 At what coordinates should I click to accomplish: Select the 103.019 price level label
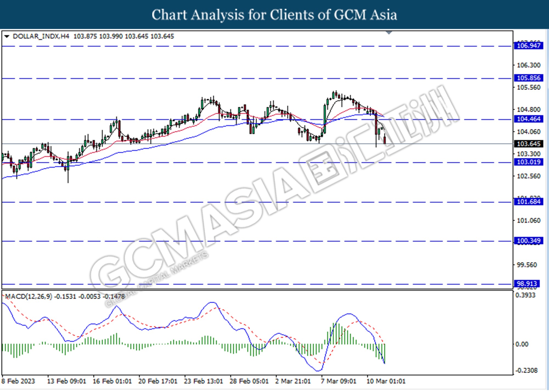click(528, 162)
